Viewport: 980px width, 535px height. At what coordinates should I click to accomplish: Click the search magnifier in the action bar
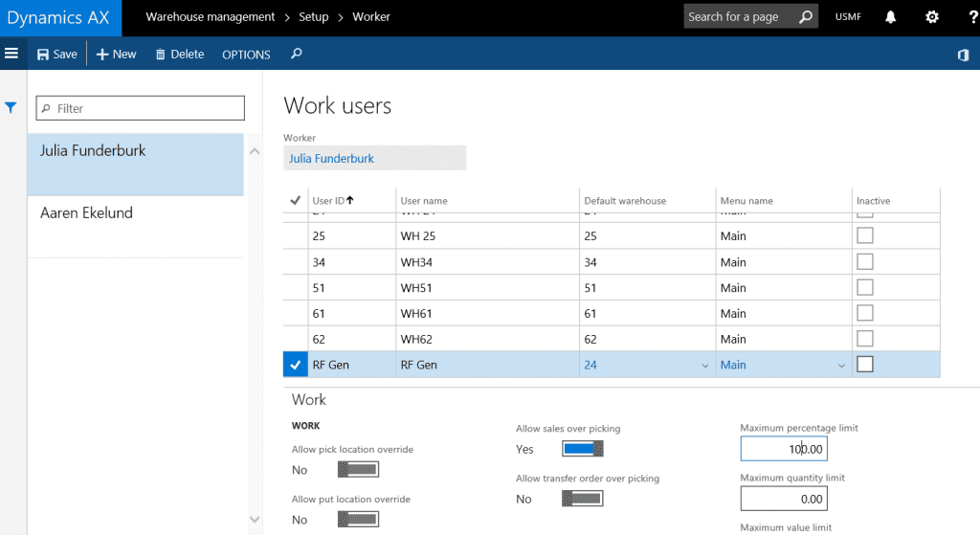tap(297, 55)
